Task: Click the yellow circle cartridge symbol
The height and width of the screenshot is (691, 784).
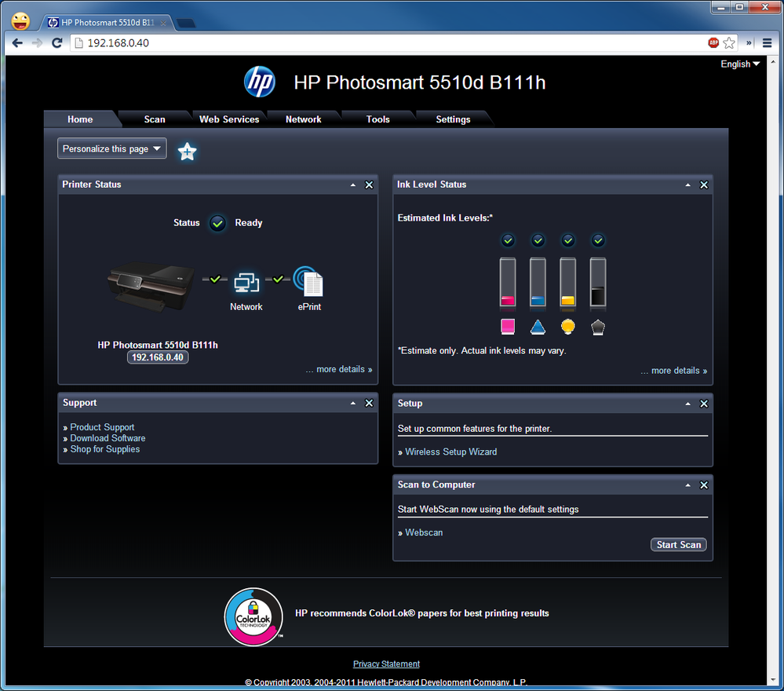Action: [x=568, y=326]
